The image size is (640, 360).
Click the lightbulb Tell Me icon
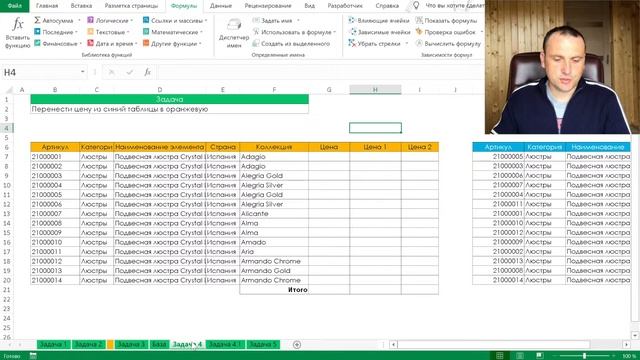pos(416,5)
